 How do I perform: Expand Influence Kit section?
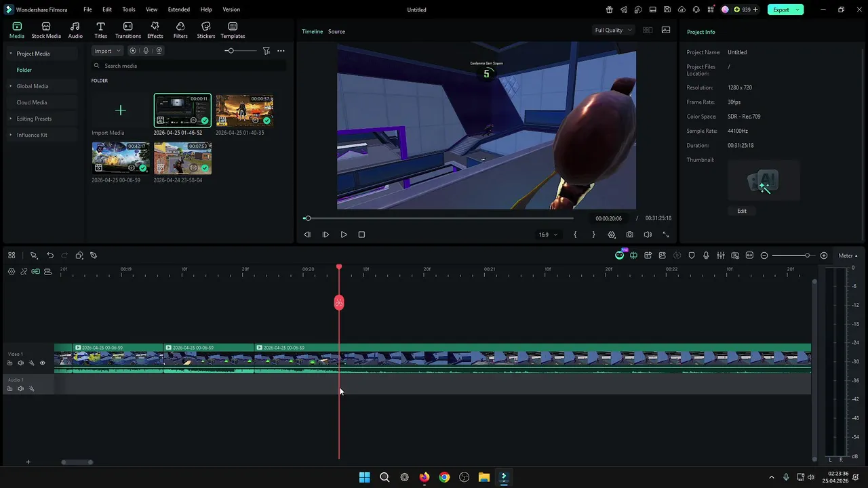point(10,135)
